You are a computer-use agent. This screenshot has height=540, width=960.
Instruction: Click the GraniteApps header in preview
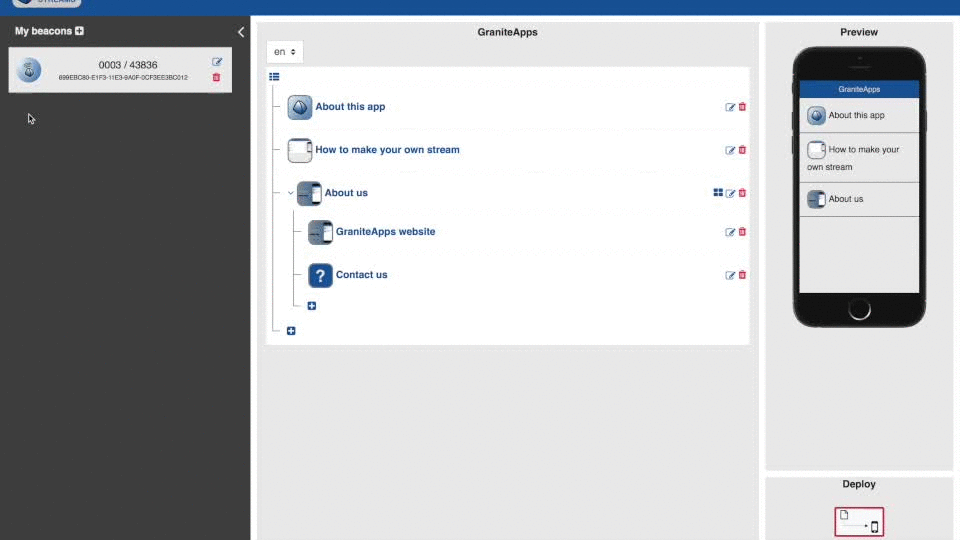click(x=859, y=89)
